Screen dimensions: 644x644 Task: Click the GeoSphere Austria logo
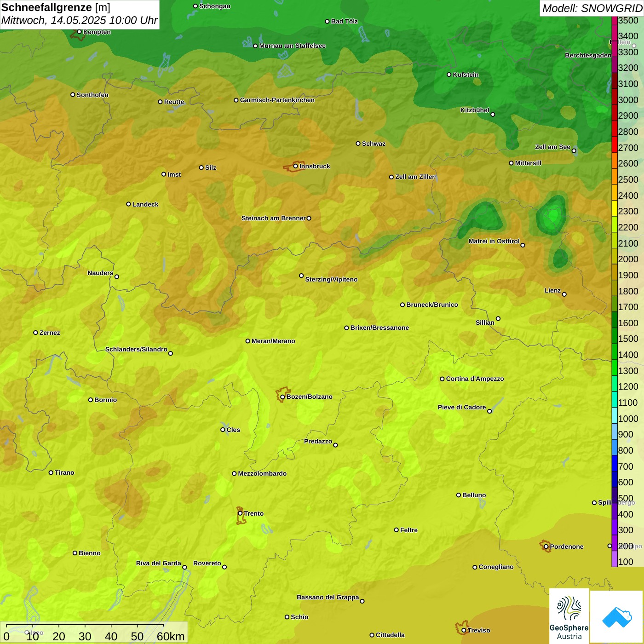(569, 617)
